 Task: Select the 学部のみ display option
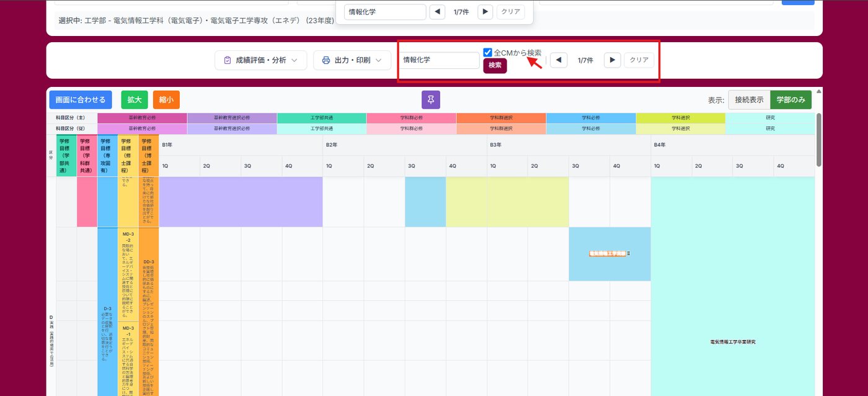pyautogui.click(x=790, y=99)
